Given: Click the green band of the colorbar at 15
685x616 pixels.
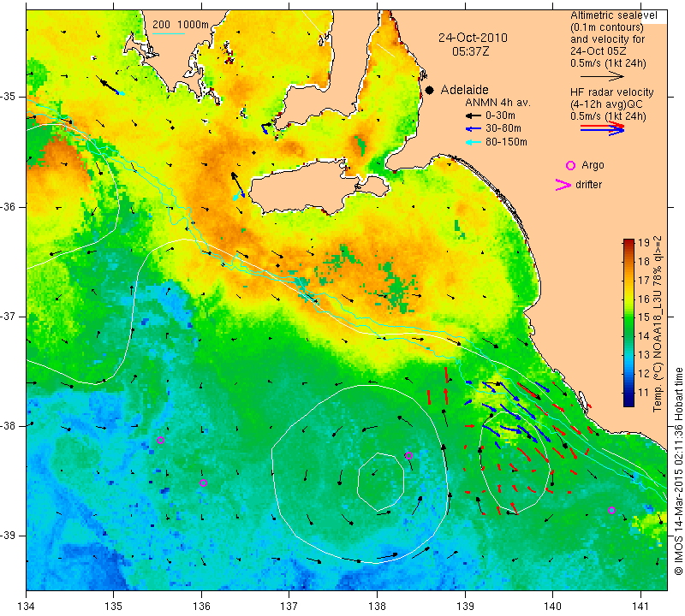Looking at the screenshot, I should [x=628, y=317].
